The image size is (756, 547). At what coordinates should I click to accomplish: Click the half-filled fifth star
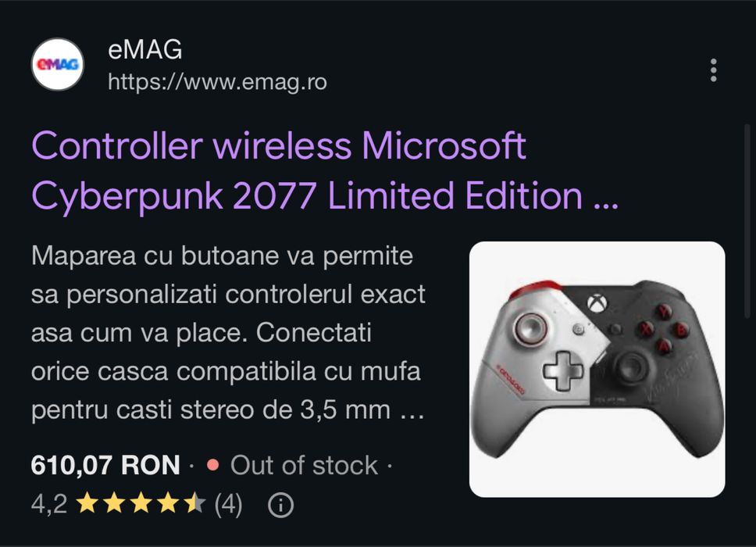pyautogui.click(x=194, y=503)
